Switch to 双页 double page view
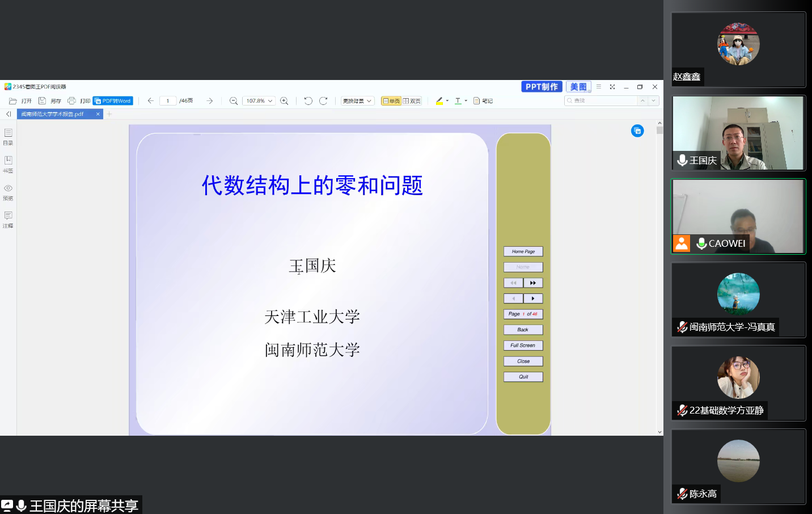 pyautogui.click(x=412, y=101)
